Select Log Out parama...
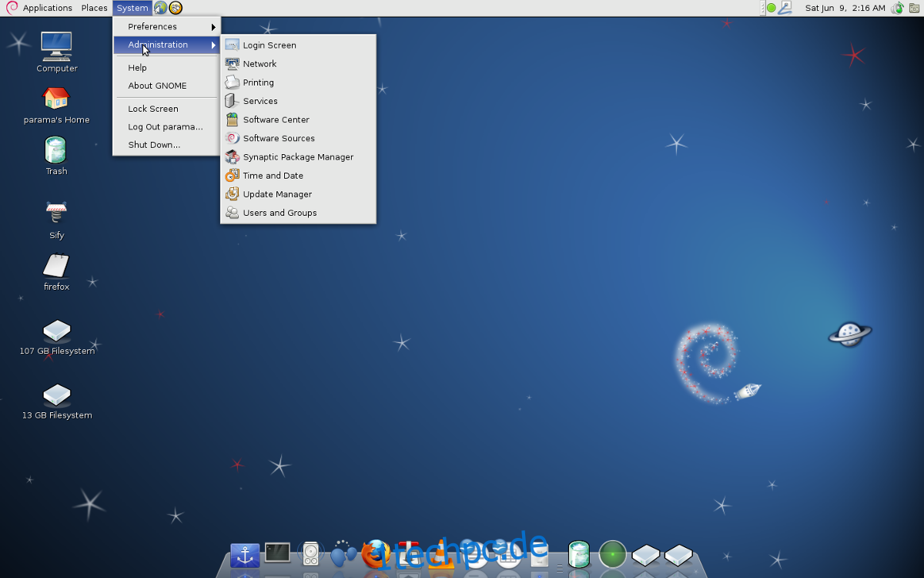 tap(166, 126)
